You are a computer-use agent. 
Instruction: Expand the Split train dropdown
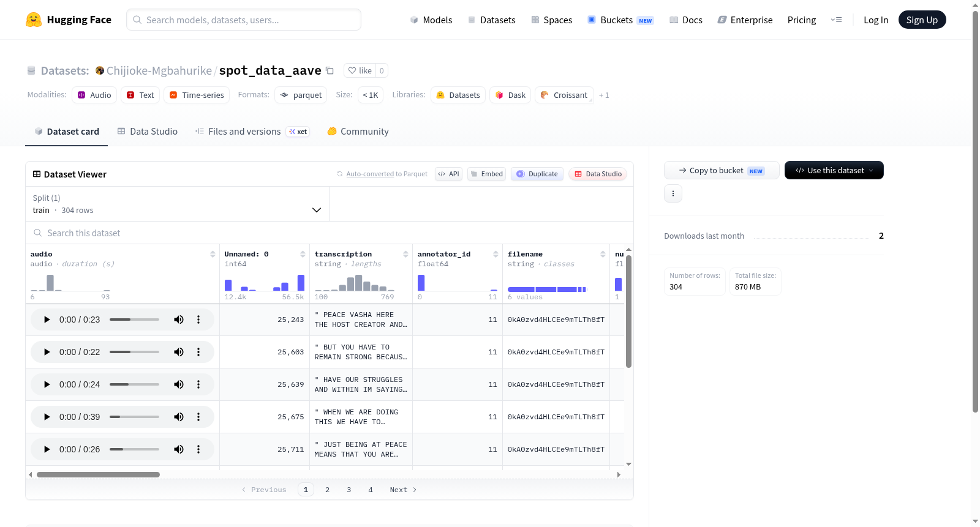[178, 204]
